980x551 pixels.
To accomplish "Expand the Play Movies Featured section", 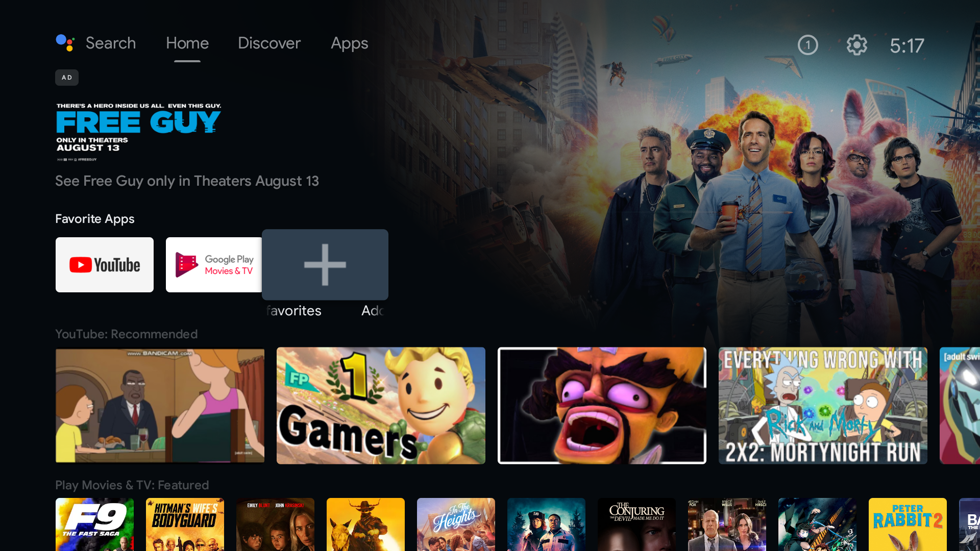I will click(x=132, y=484).
